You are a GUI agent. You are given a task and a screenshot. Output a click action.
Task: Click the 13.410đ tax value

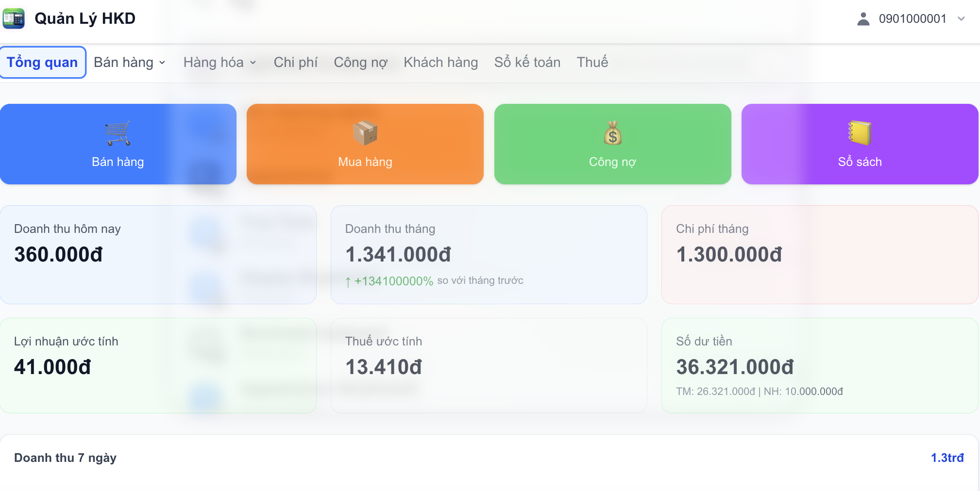(x=384, y=367)
